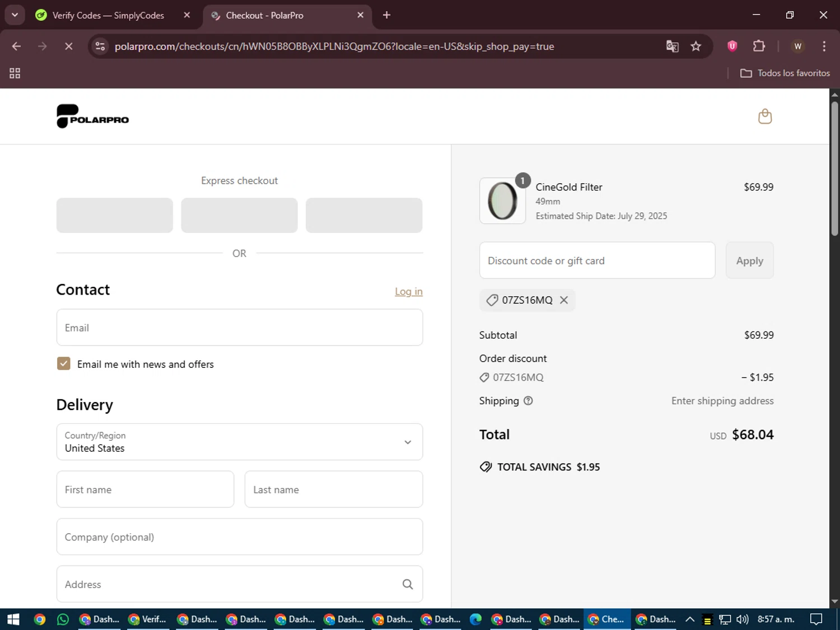Open the red shield extension icon
The height and width of the screenshot is (630, 840).
tap(732, 46)
